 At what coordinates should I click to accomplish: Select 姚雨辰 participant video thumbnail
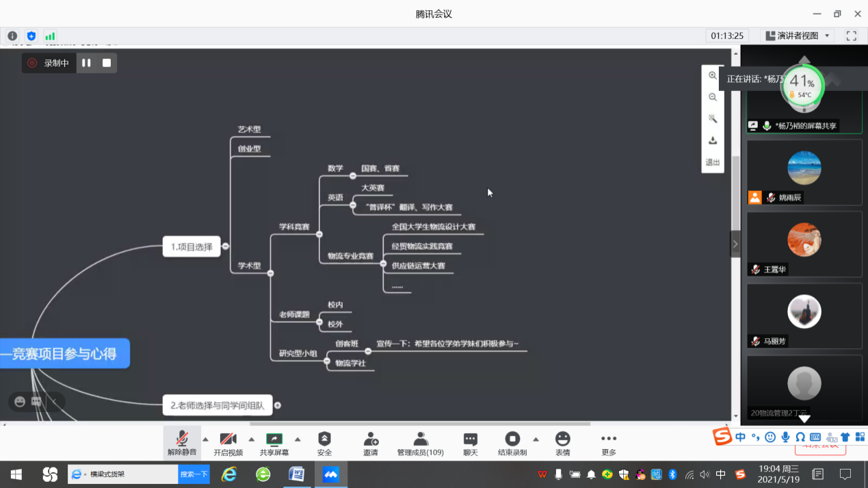804,172
